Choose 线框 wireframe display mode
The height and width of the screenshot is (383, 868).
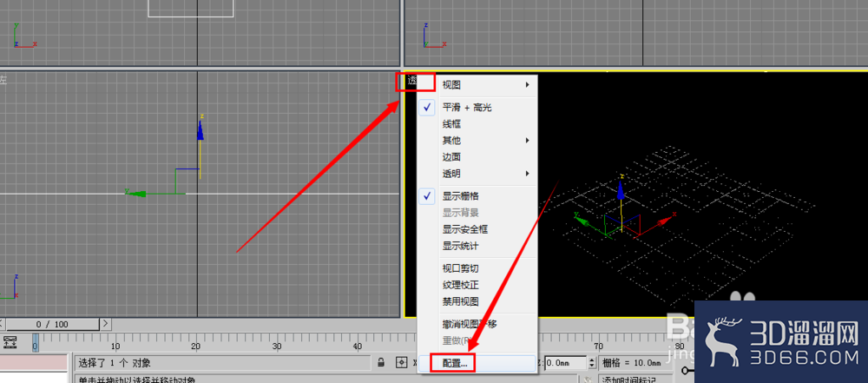477,124
